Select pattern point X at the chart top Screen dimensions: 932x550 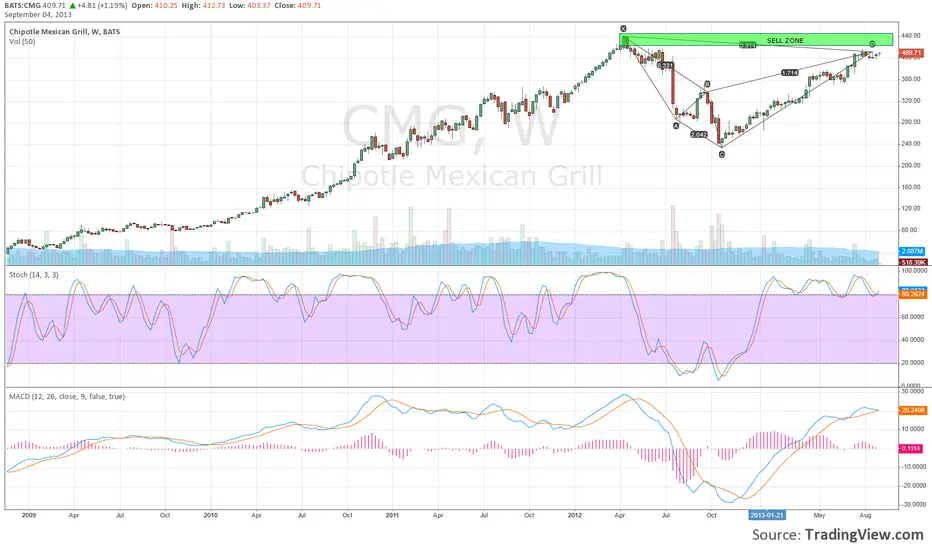coord(623,29)
